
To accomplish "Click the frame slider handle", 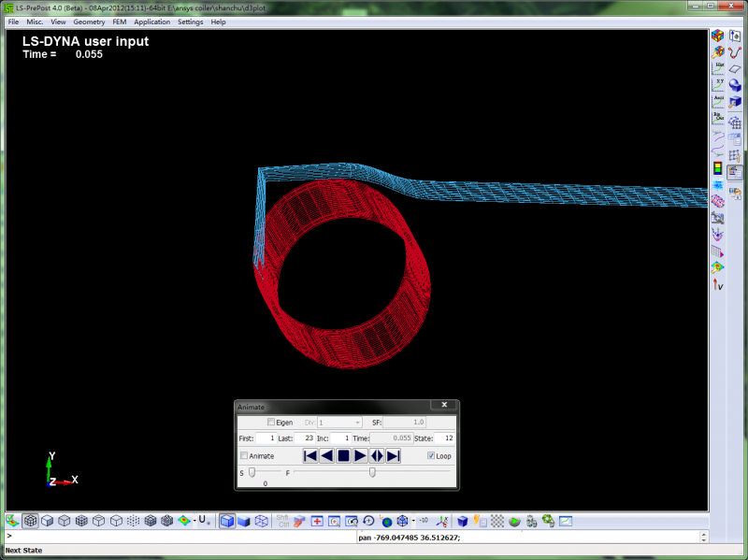I will point(372,472).
